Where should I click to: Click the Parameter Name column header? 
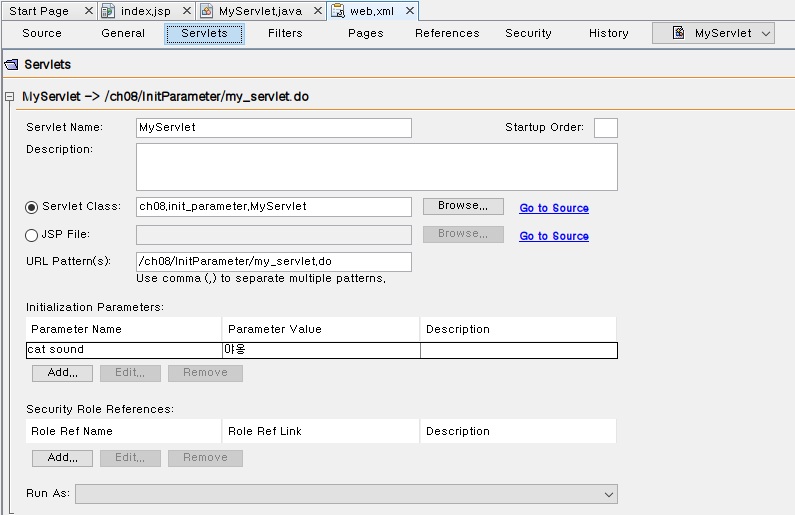(124, 329)
